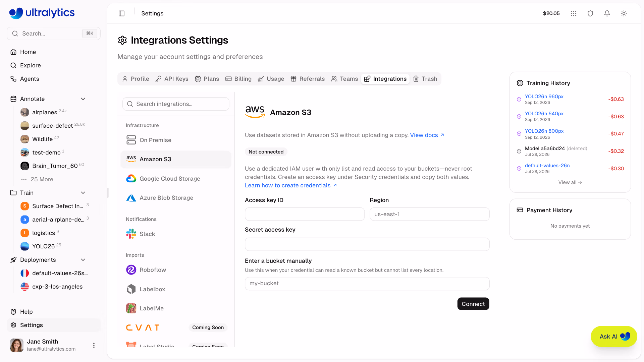Go to Agents in sidebar
The width and height of the screenshot is (644, 362).
click(54, 79)
